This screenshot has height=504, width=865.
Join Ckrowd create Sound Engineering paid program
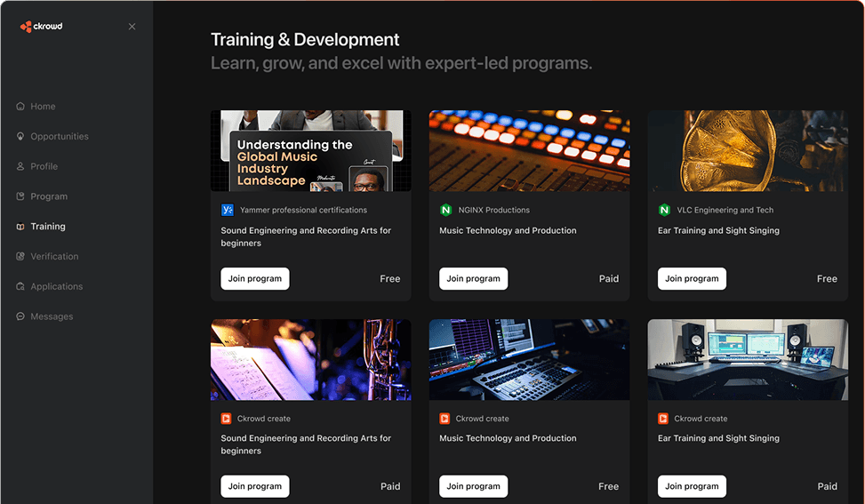pos(255,486)
